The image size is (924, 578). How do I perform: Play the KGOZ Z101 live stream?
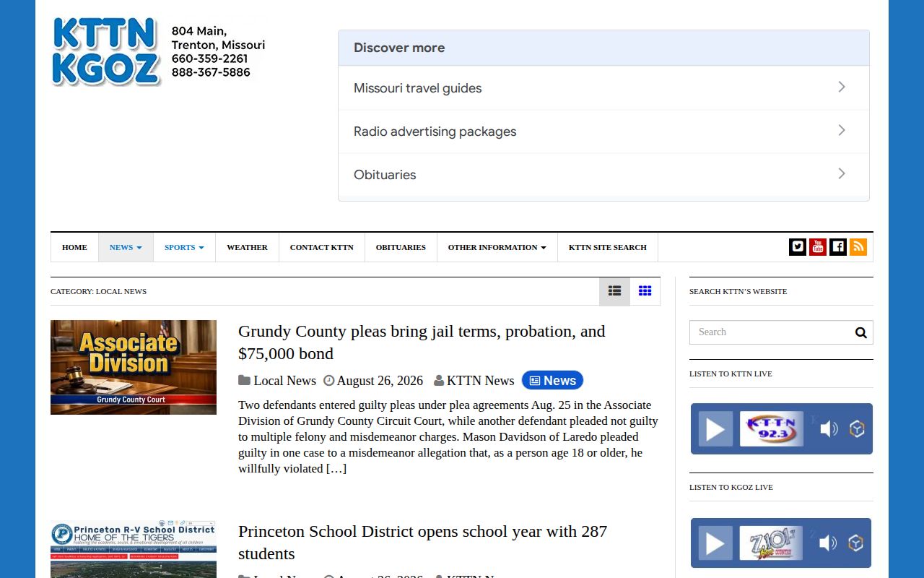715,543
